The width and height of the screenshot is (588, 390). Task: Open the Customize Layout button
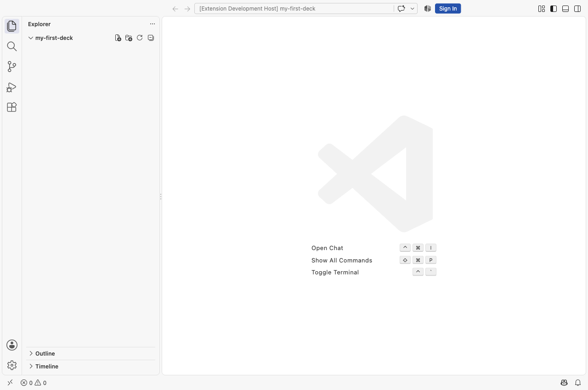coord(542,9)
